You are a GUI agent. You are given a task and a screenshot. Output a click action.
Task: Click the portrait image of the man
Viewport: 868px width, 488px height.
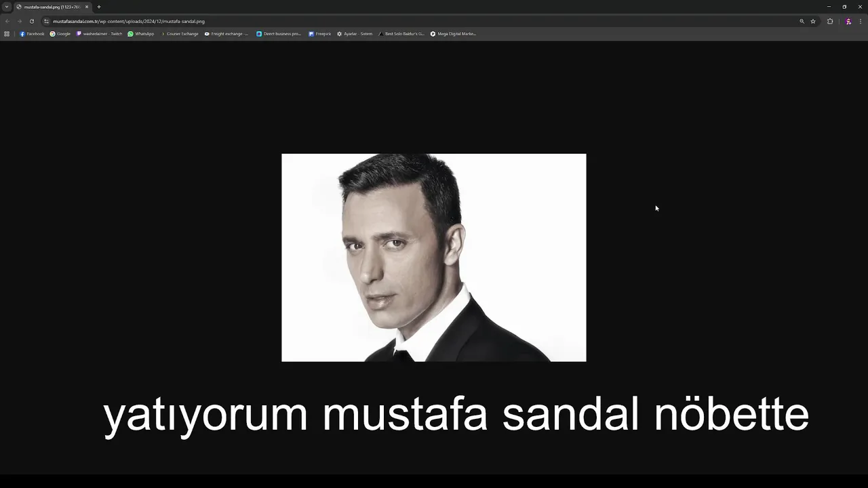434,258
